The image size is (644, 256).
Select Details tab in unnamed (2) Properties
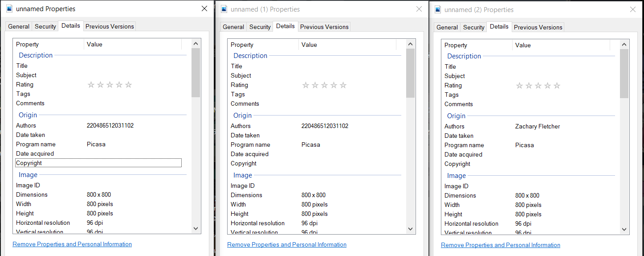tap(499, 26)
